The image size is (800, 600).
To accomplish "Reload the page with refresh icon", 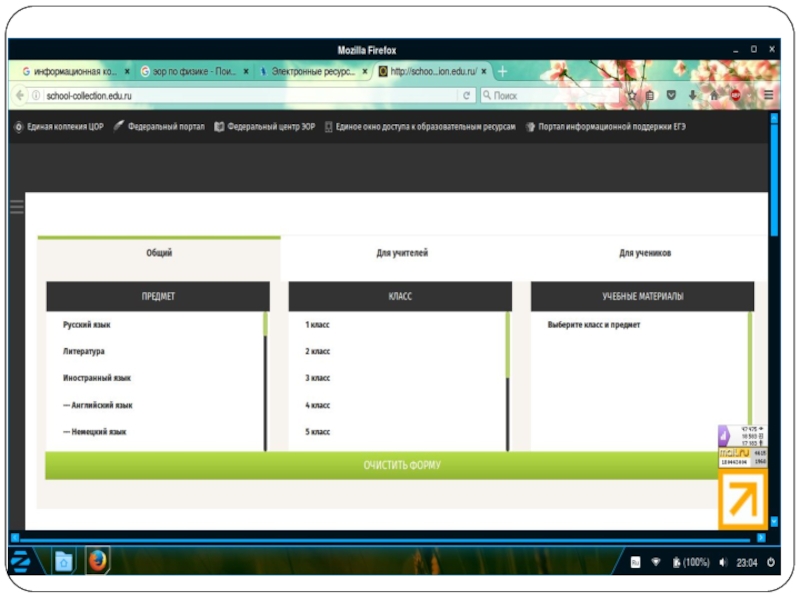I will [x=466, y=95].
